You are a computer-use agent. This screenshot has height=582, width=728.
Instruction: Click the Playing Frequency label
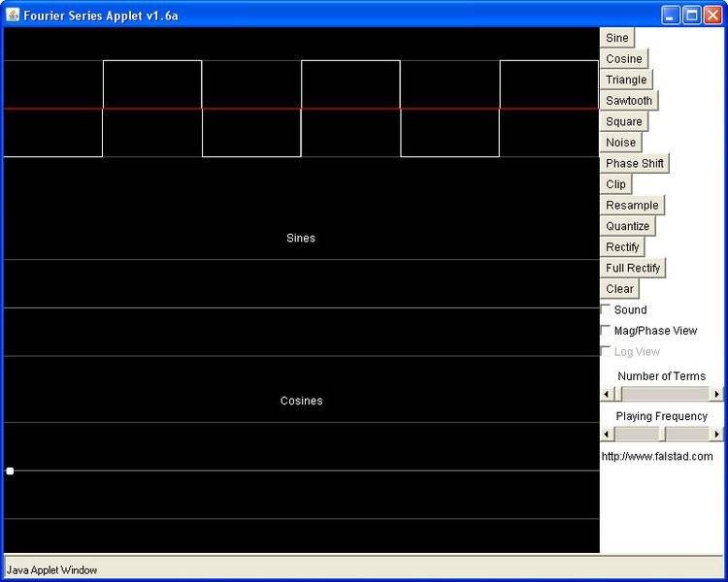(x=662, y=416)
